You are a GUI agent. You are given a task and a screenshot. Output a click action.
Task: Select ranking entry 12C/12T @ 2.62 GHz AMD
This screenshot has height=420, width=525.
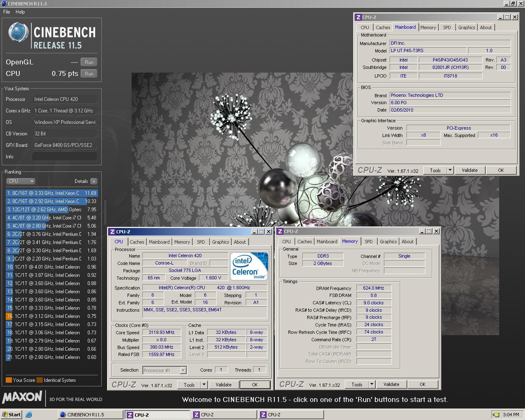click(x=52, y=210)
